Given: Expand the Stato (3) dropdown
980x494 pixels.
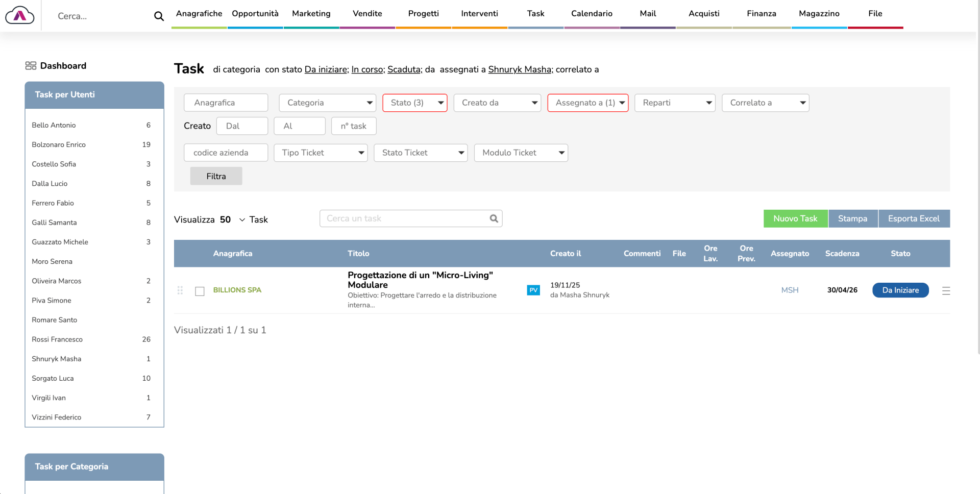Looking at the screenshot, I should (414, 103).
